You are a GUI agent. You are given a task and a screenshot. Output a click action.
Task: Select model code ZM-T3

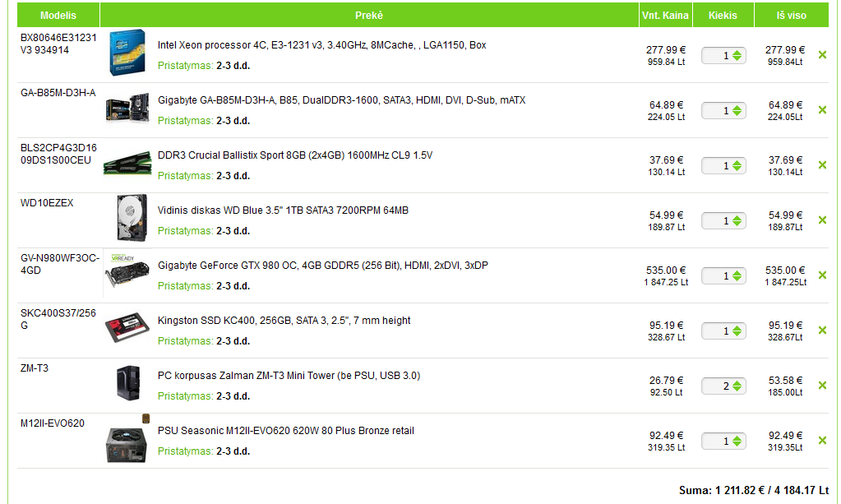35,368
